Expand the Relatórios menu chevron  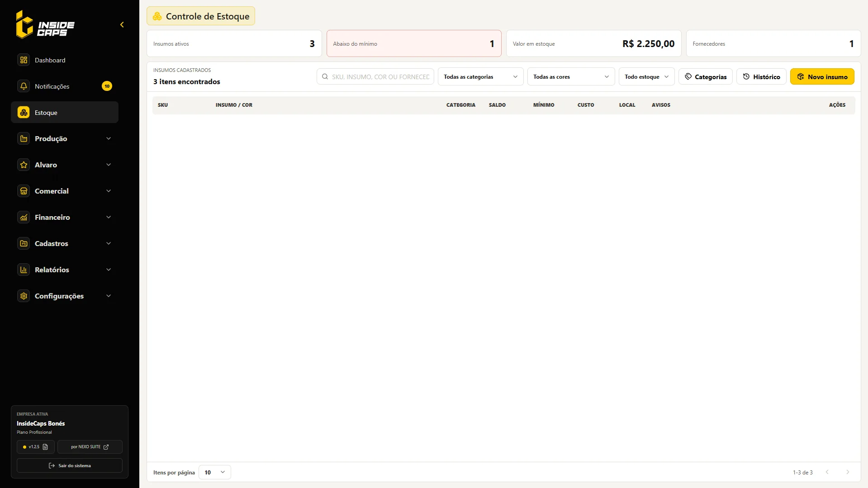[109, 270]
